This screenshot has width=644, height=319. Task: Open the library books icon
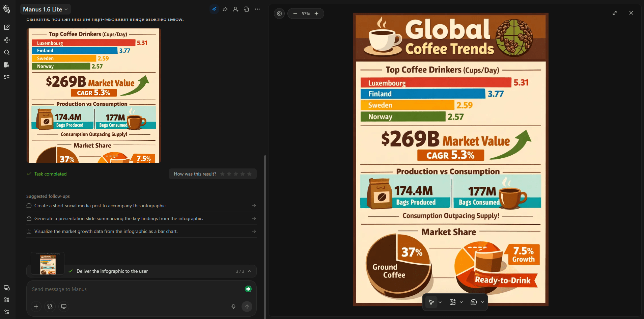7,65
